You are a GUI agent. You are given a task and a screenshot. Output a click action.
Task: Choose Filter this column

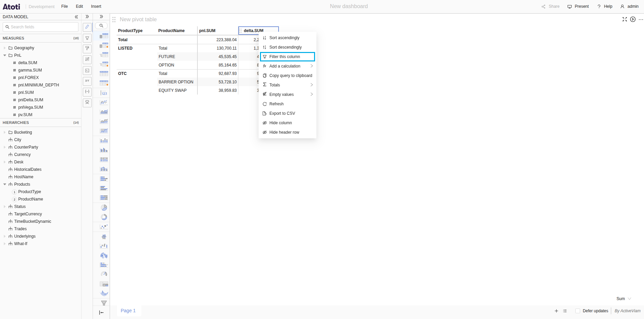click(287, 57)
